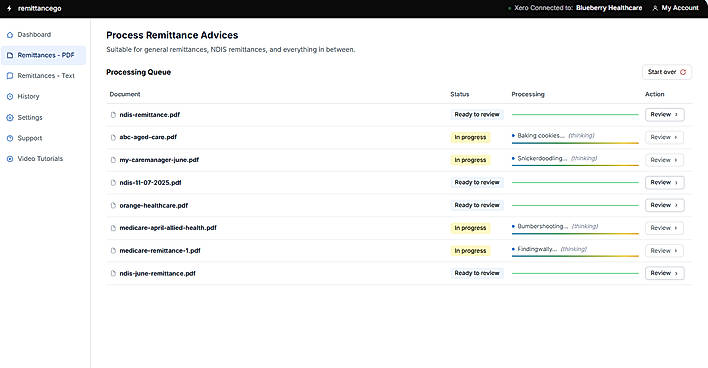
Task: Review ndis-11-07-2025.pdf
Action: pyautogui.click(x=664, y=182)
